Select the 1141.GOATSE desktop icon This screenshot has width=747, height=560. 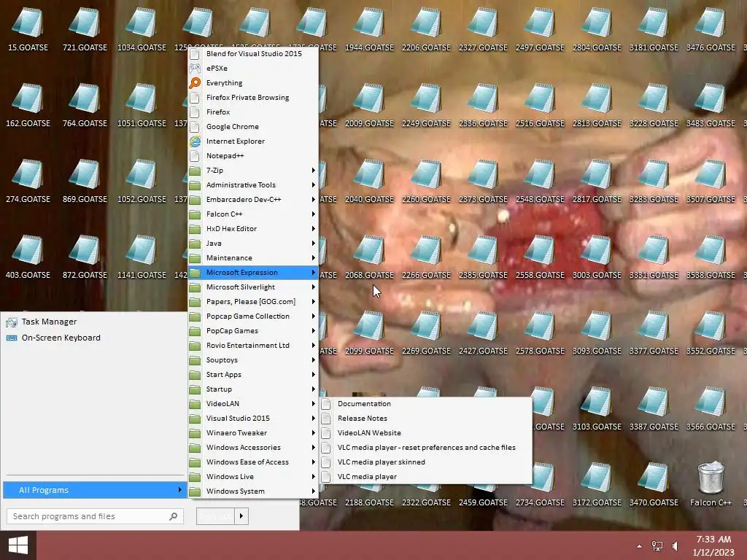pos(142,257)
